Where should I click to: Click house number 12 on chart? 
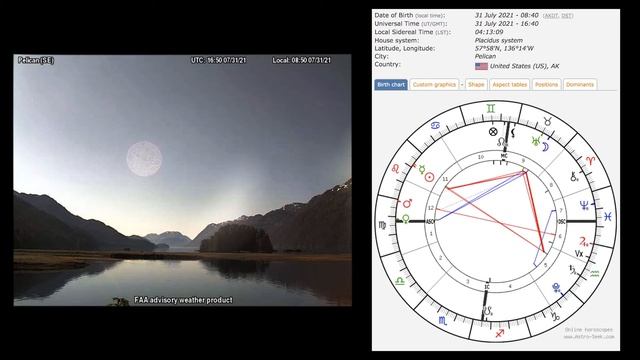point(430,208)
